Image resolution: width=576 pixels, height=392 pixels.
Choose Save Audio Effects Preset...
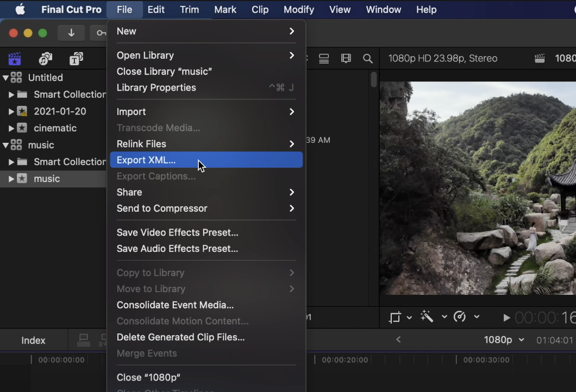206,249
